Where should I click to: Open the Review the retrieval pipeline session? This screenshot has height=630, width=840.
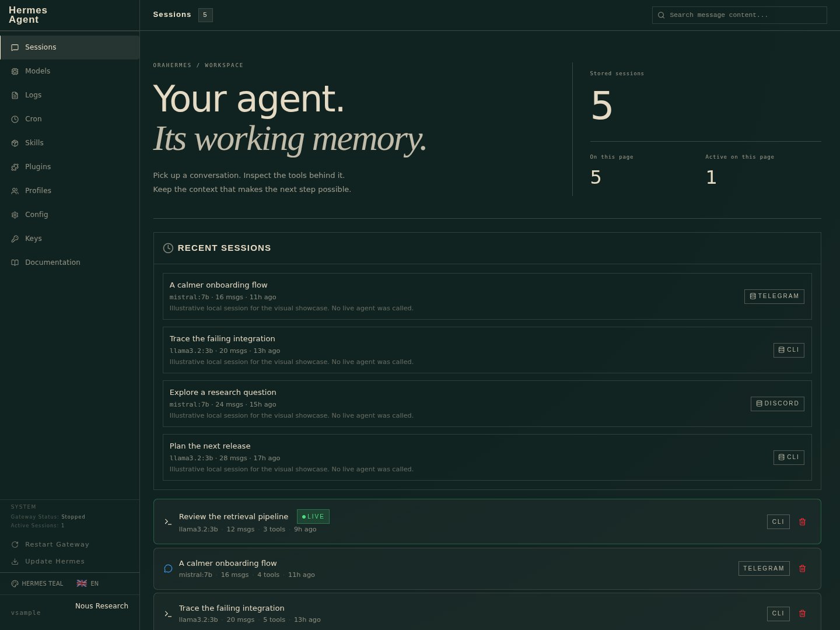click(487, 522)
